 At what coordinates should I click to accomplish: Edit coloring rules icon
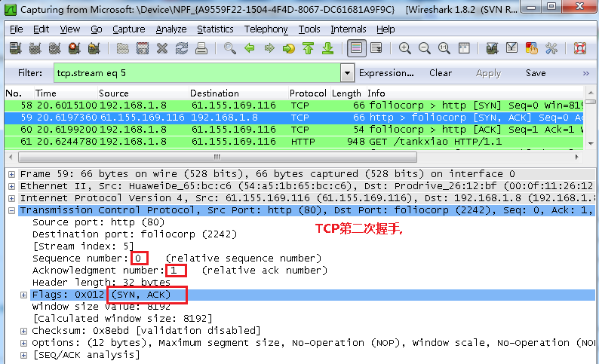531,48
